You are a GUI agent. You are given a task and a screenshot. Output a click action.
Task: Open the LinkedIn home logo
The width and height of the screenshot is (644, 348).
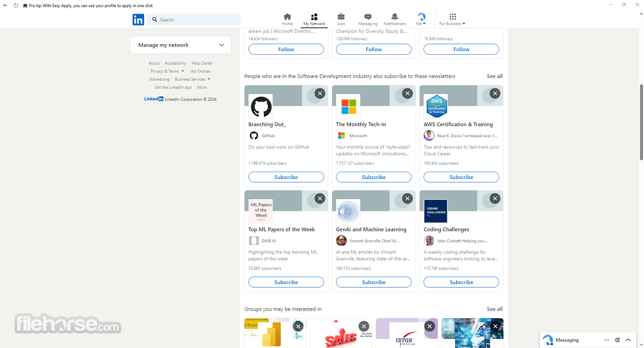138,20
